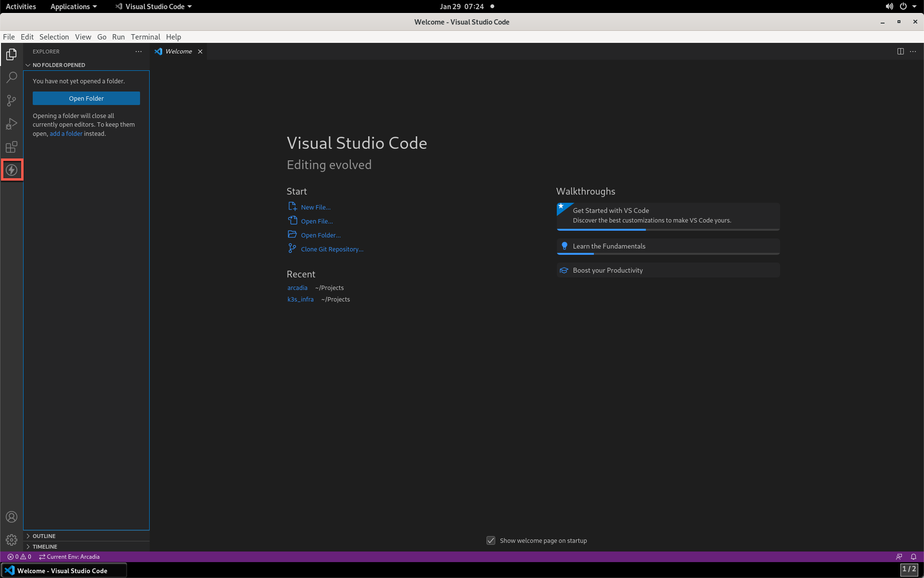Click Clone Git Repository... link
924x578 pixels.
pos(332,249)
